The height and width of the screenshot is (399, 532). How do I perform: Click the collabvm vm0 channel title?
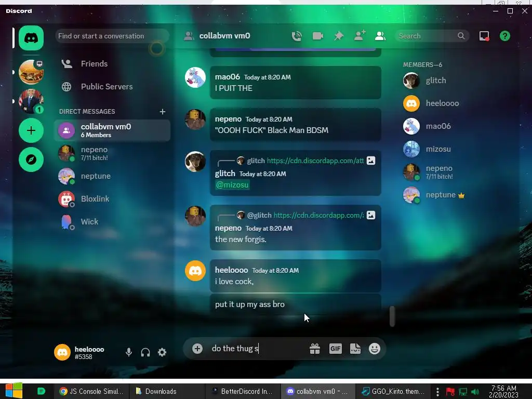[x=224, y=36]
